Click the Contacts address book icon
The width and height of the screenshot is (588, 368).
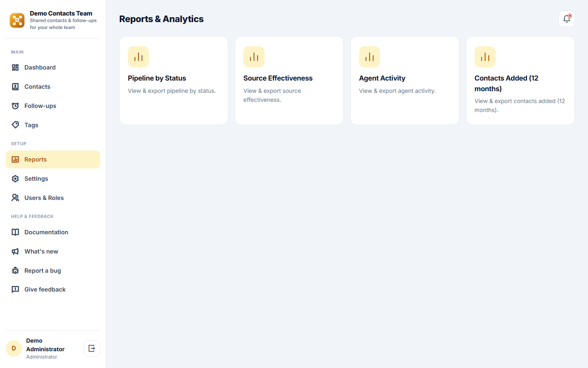pos(15,87)
